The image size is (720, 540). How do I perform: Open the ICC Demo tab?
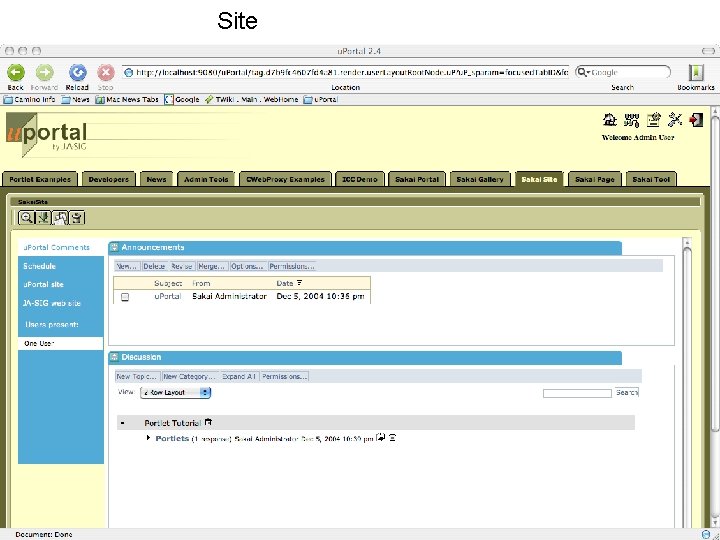coord(360,180)
